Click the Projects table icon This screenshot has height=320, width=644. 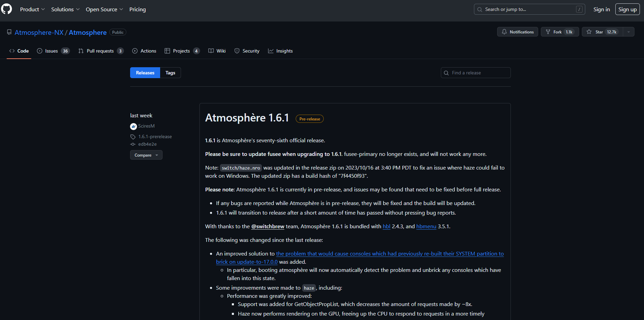167,51
